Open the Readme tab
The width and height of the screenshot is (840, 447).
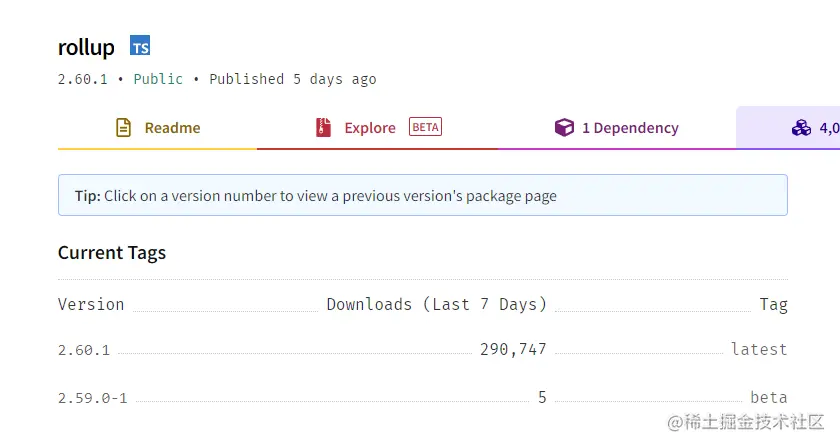158,128
